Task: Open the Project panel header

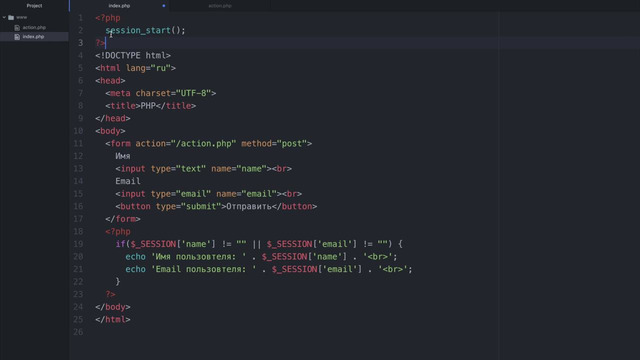Action: (34, 6)
